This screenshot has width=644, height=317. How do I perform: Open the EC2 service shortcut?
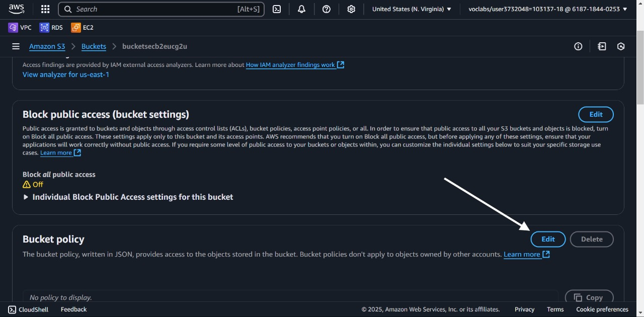pos(83,28)
